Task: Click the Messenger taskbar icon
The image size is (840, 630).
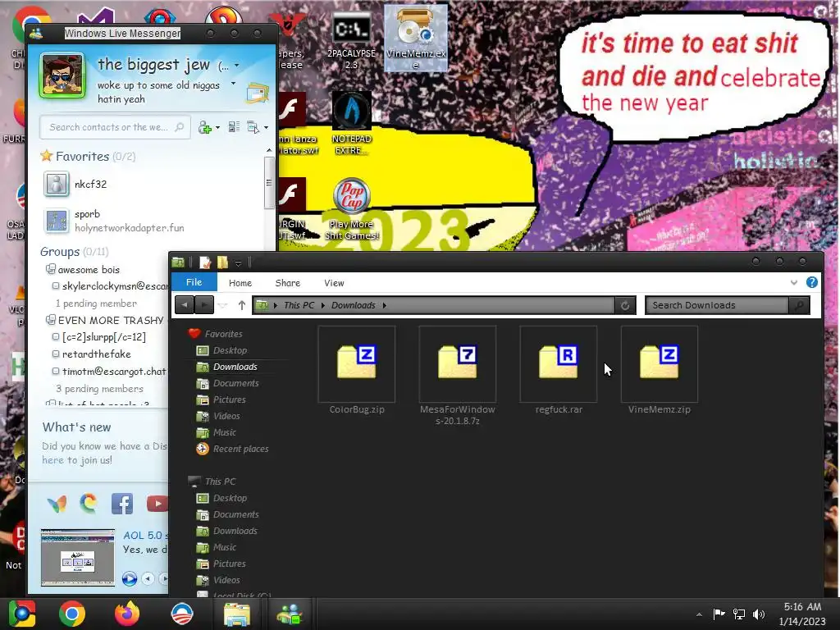Action: (x=290, y=614)
